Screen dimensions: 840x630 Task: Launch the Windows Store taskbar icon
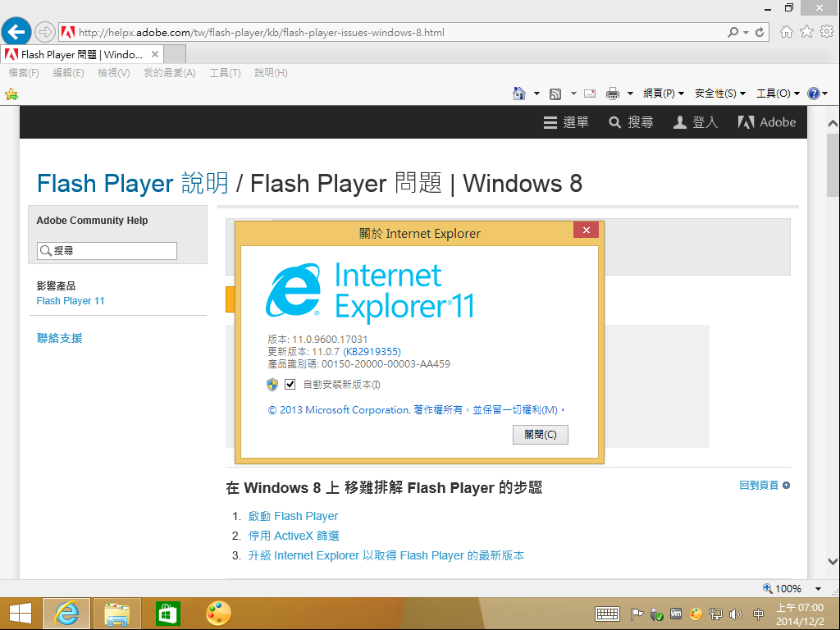tap(167, 614)
